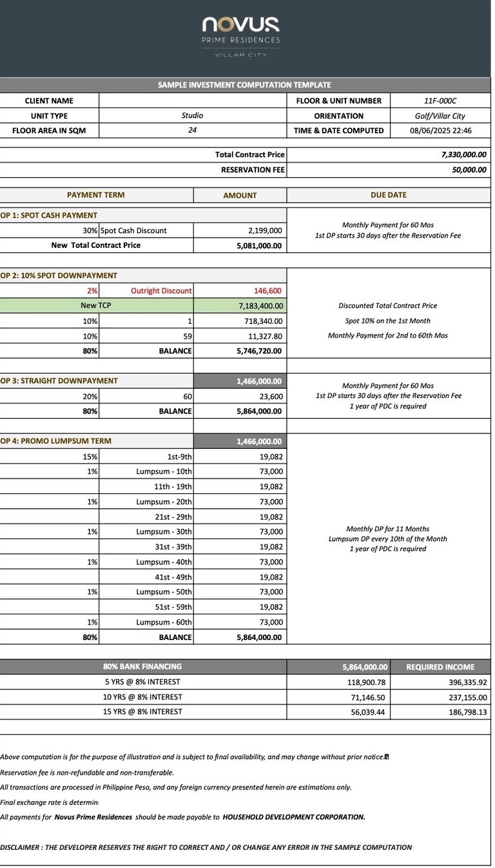
Task: Select the 'Lumpsum - 30th' cell
Action: point(146,531)
